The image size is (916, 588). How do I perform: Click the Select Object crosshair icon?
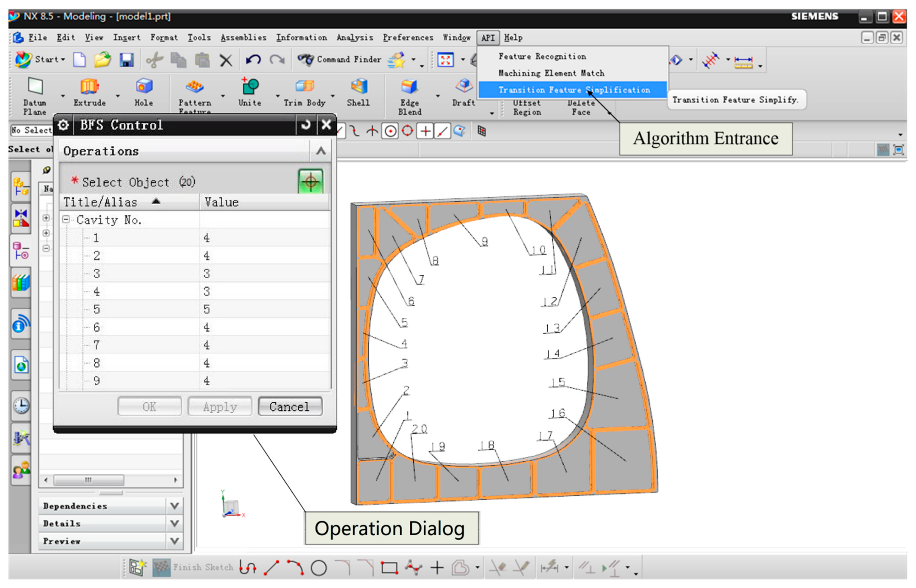(x=311, y=182)
